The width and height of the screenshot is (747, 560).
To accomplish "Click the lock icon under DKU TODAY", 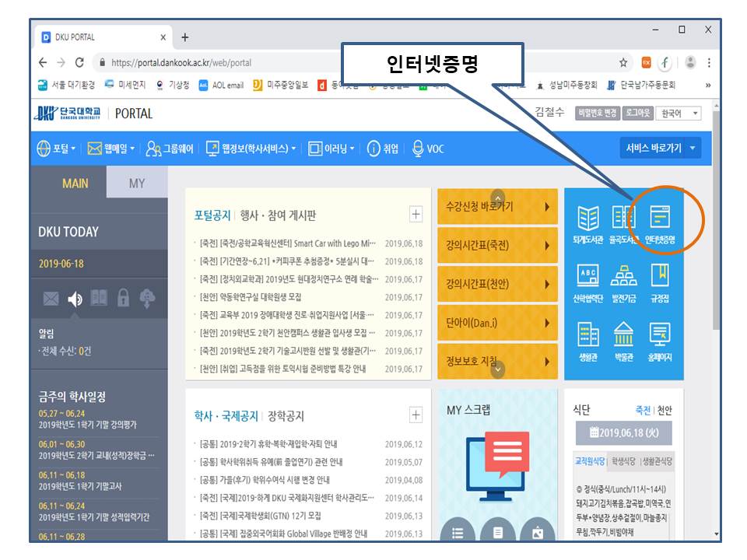I will 123,299.
